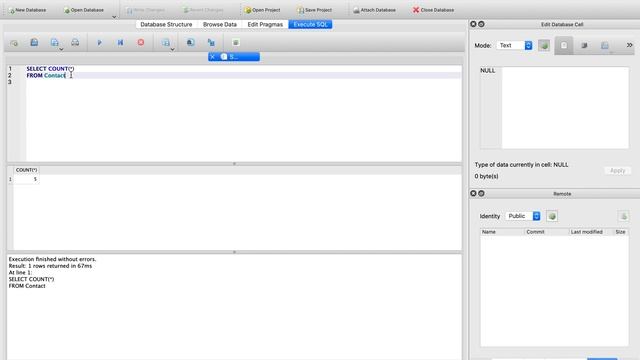Select the Execute SQL tab
Image resolution: width=640 pixels, height=360 pixels.
310,24
